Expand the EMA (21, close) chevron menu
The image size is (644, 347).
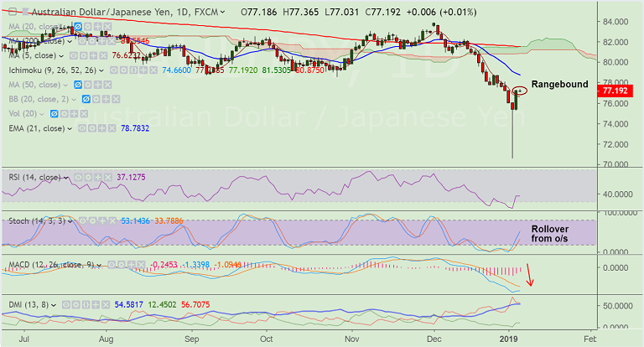click(70, 129)
